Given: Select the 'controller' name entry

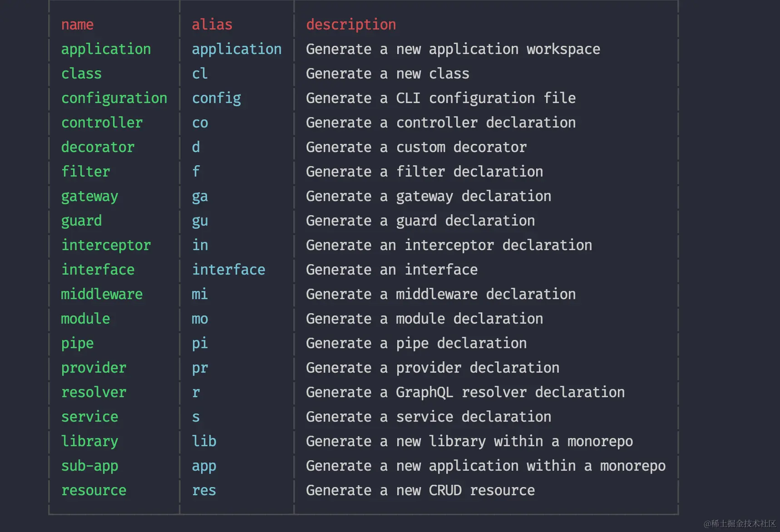Looking at the screenshot, I should tap(102, 123).
